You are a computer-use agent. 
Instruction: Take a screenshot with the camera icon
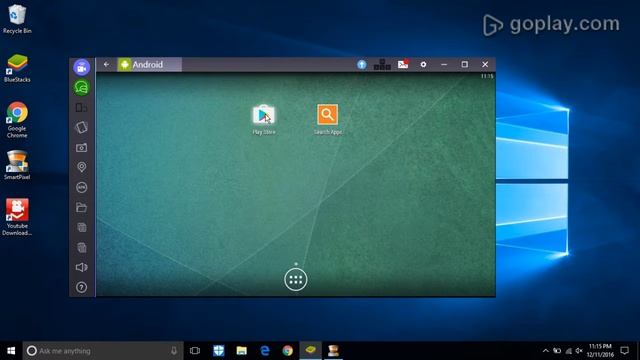(81, 147)
